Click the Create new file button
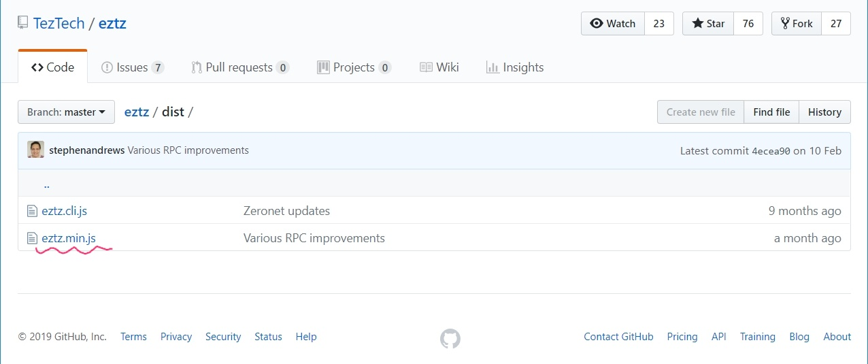The image size is (868, 364). click(x=701, y=112)
